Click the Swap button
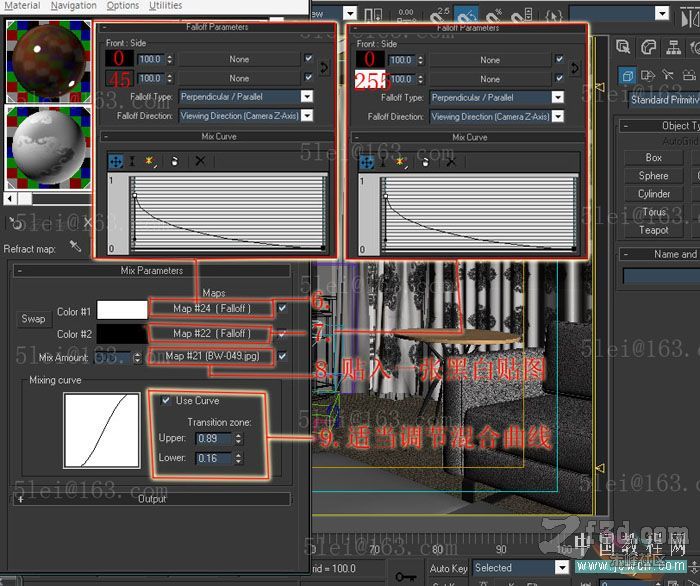The width and height of the screenshot is (700, 586). (33, 319)
